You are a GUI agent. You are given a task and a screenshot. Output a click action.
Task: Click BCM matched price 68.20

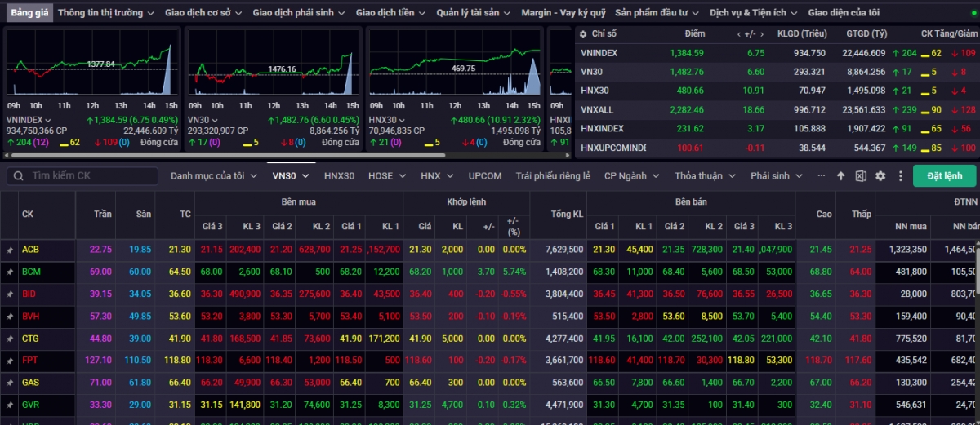coord(421,272)
